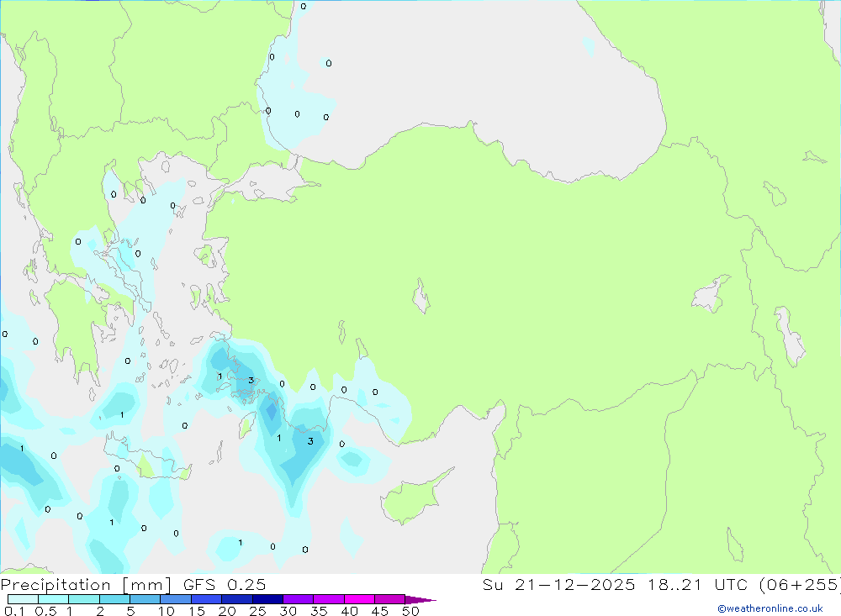Click the '40' legend scale value
The height and width of the screenshot is (616, 841).
coord(350,611)
